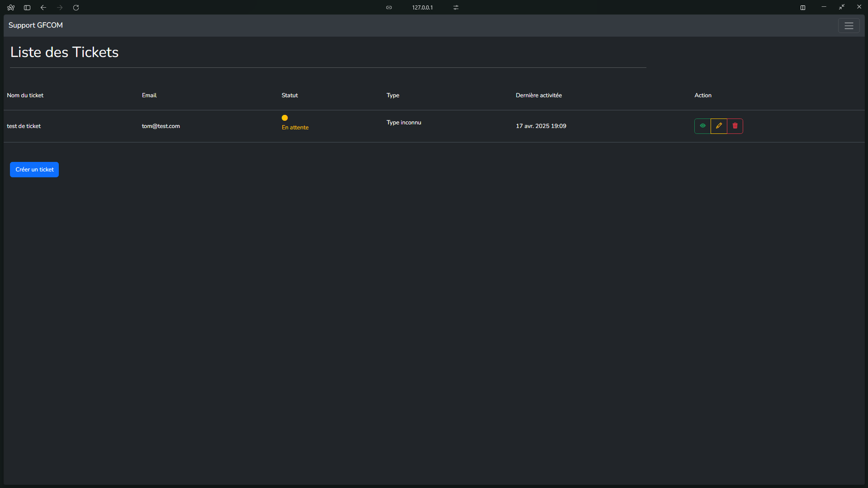
Task: Click the split view icon in title bar
Action: point(803,8)
